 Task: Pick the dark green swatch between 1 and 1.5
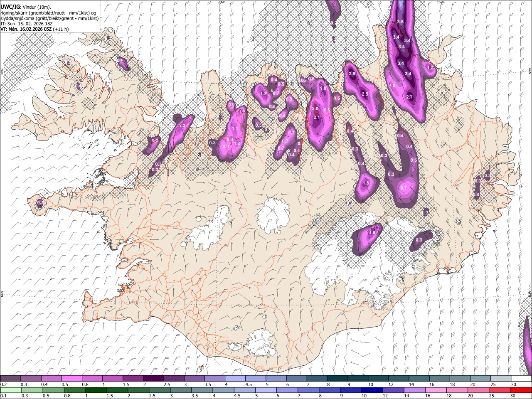pos(96,390)
